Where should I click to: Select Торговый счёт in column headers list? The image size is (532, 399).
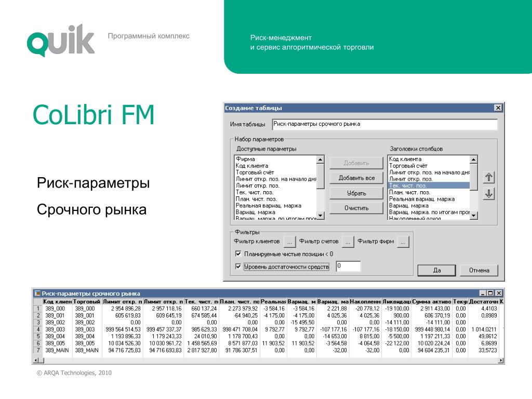click(x=429, y=166)
